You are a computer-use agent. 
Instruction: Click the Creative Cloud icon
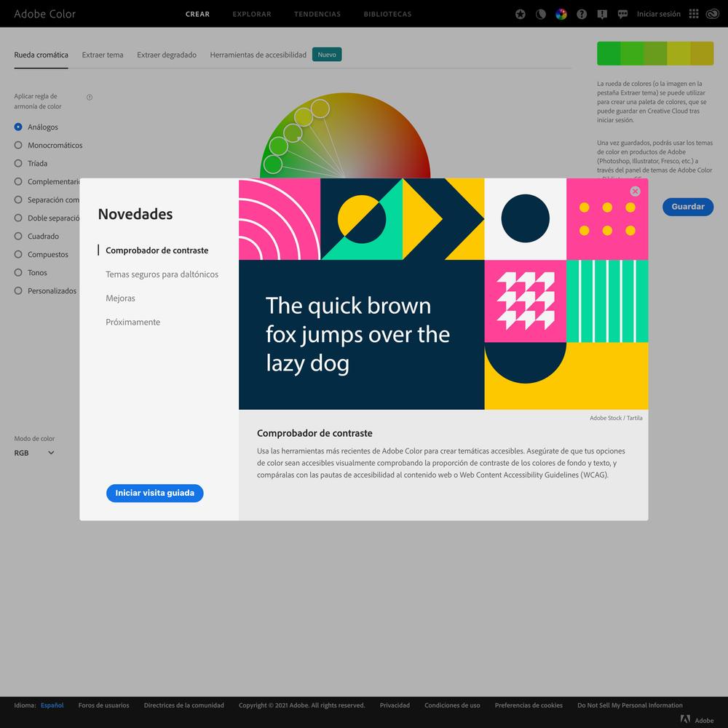coord(712,14)
